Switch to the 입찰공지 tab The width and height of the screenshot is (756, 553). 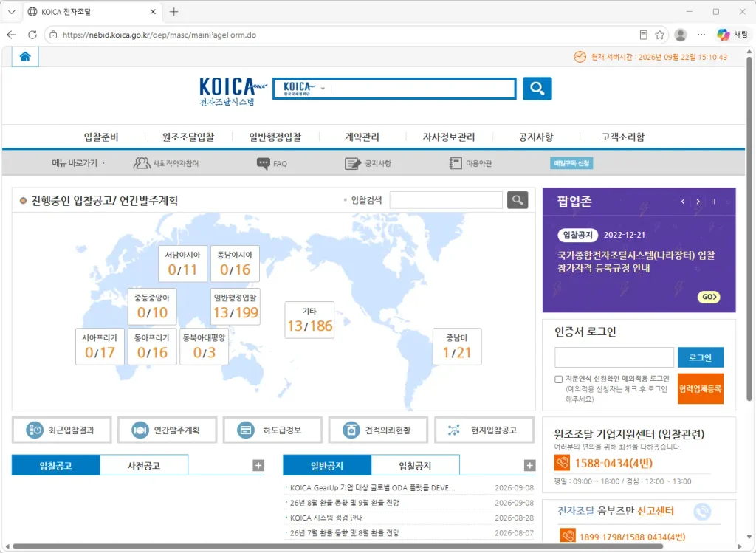(x=415, y=465)
